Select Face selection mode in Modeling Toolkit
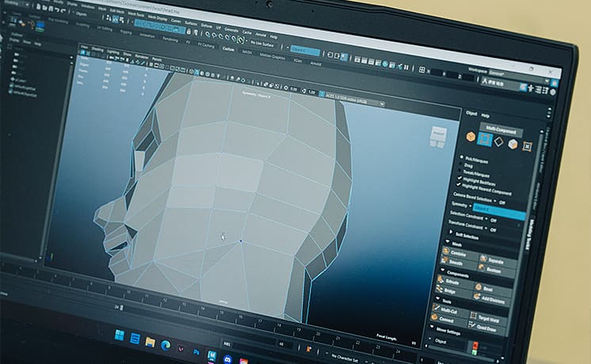Image resolution: width=591 pixels, height=364 pixels. [x=513, y=144]
